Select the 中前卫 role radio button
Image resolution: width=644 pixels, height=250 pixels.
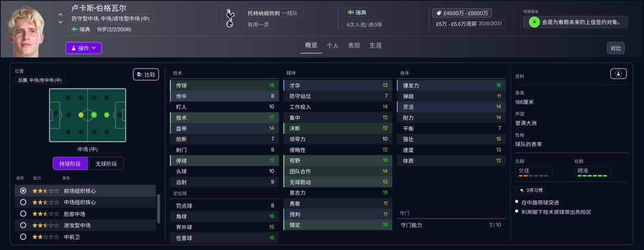point(23,236)
